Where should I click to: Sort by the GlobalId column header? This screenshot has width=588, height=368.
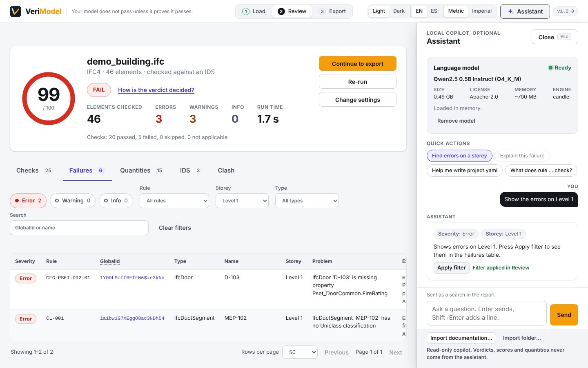point(110,261)
